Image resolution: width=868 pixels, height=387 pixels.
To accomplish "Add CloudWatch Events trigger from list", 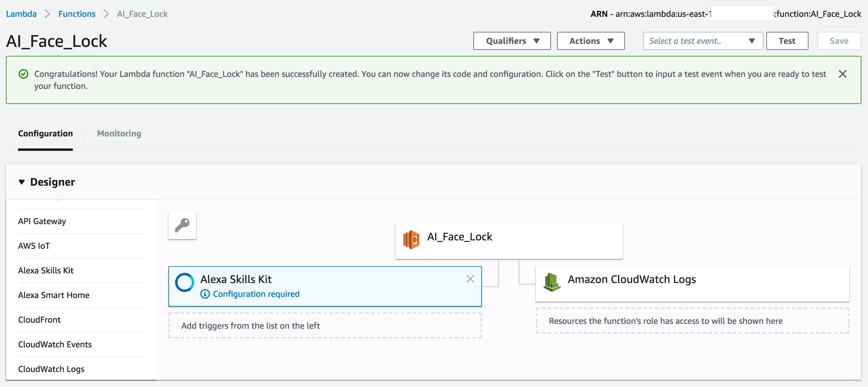I will pos(81,344).
